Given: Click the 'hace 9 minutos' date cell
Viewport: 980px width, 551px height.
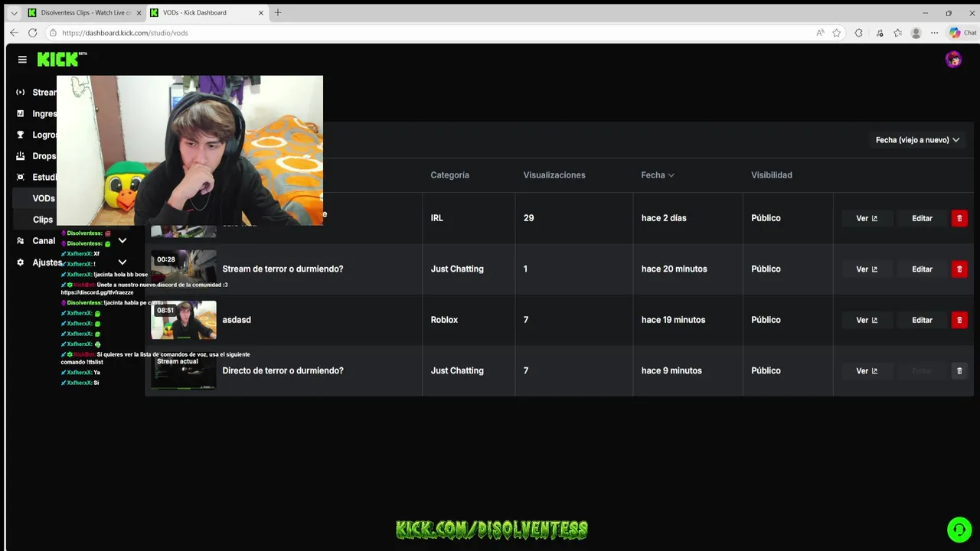Looking at the screenshot, I should [x=671, y=370].
